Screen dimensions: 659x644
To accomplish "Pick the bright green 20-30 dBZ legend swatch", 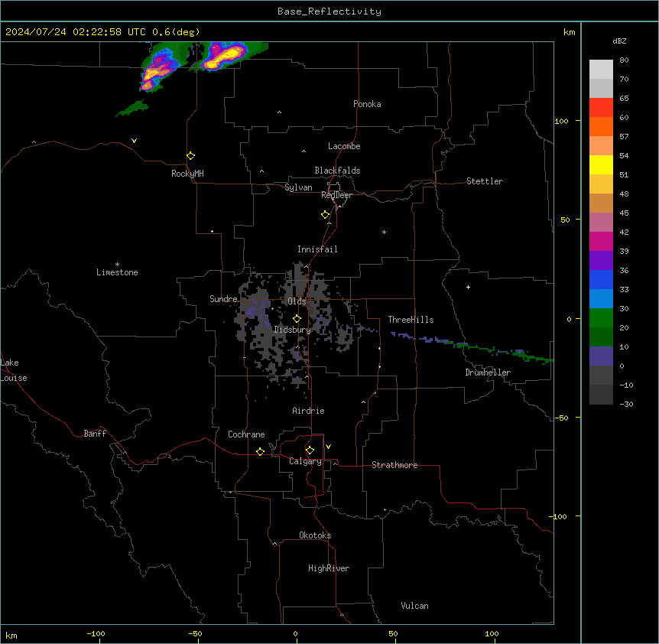I will coord(601,318).
